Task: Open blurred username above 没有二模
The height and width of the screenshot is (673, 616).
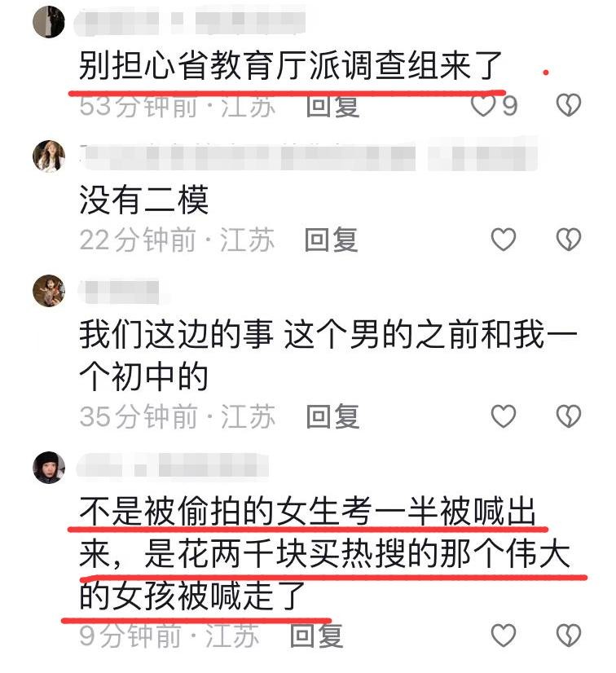Action: click(x=308, y=156)
